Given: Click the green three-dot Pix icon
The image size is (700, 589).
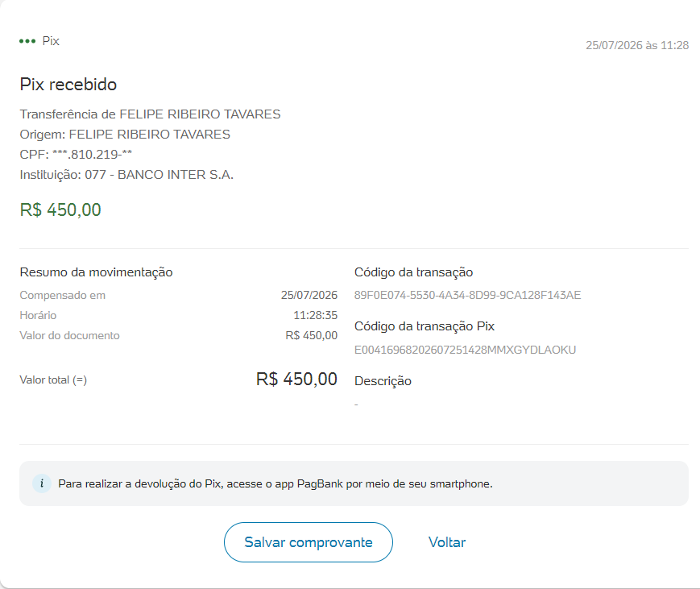Looking at the screenshot, I should [x=27, y=41].
